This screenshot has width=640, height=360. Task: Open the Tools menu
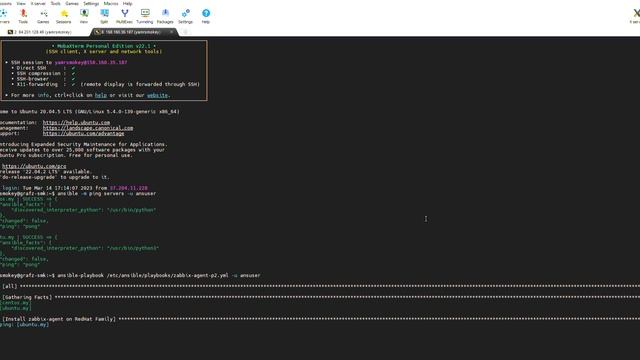[x=55, y=3]
